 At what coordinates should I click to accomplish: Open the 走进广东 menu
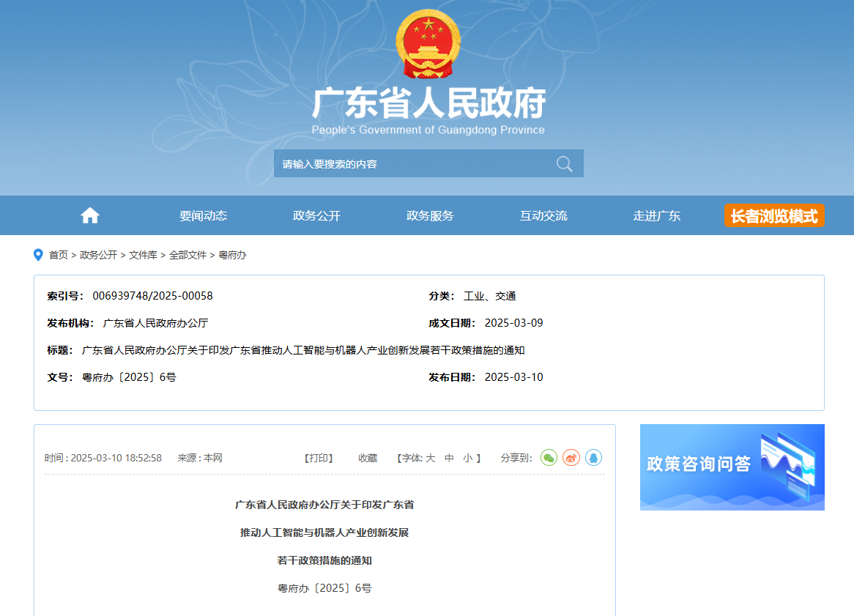pos(657,215)
